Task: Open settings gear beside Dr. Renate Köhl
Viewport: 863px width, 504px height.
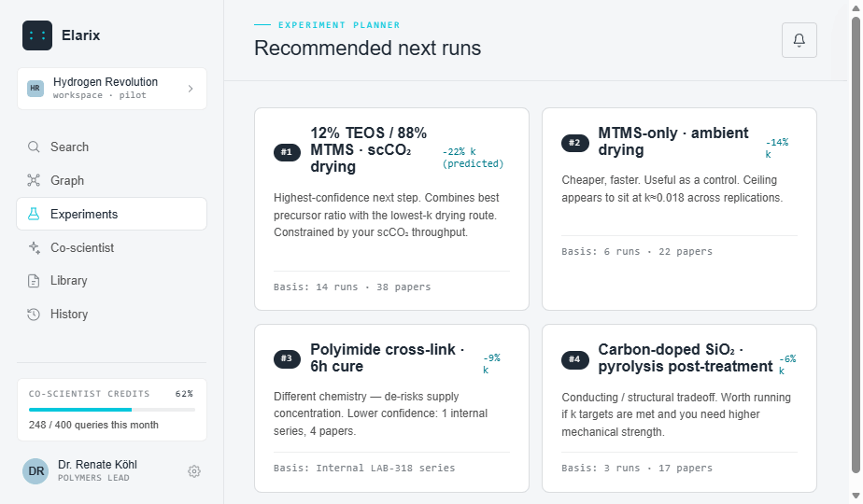Action: (x=193, y=471)
